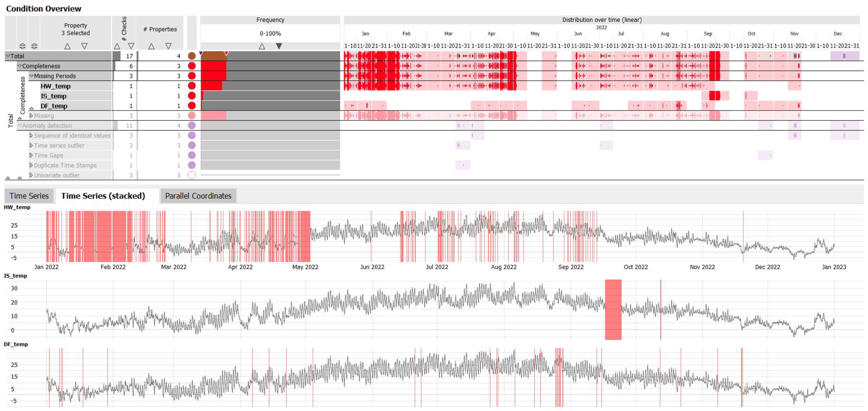This screenshot has height=411, width=868.
Task: Click large red missing block in IS_temp chart
Action: 613,309
